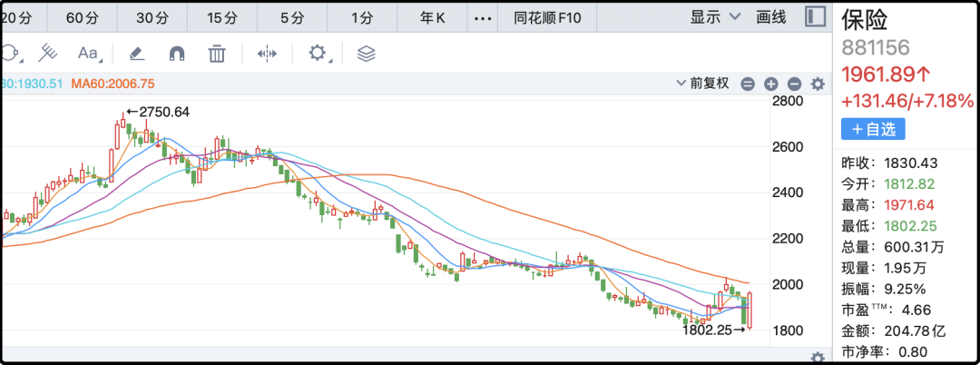Choose the Aa text annotation tool

(89, 54)
